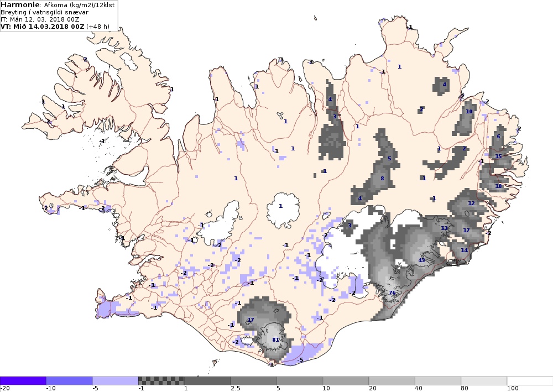Pick the grey 5 to 10 legend swatch
This screenshot has width=553, height=392.
[x=300, y=381]
